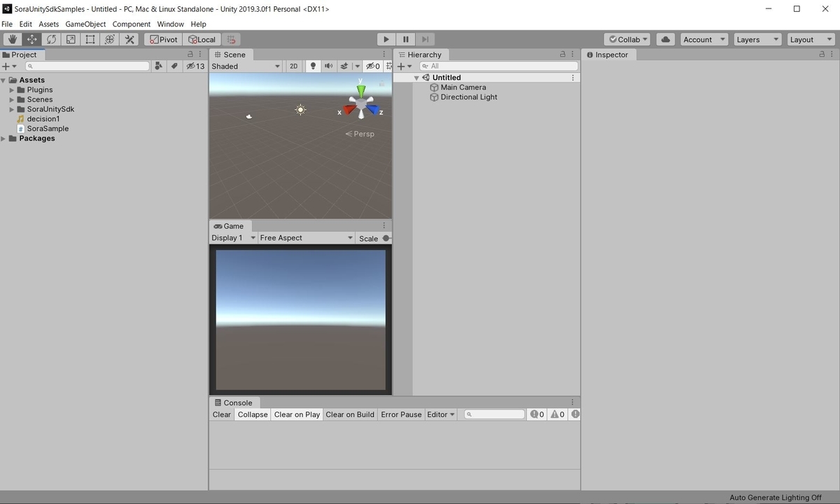Toggle Clear on Build
Viewport: 840px width, 504px height.
tap(350, 414)
